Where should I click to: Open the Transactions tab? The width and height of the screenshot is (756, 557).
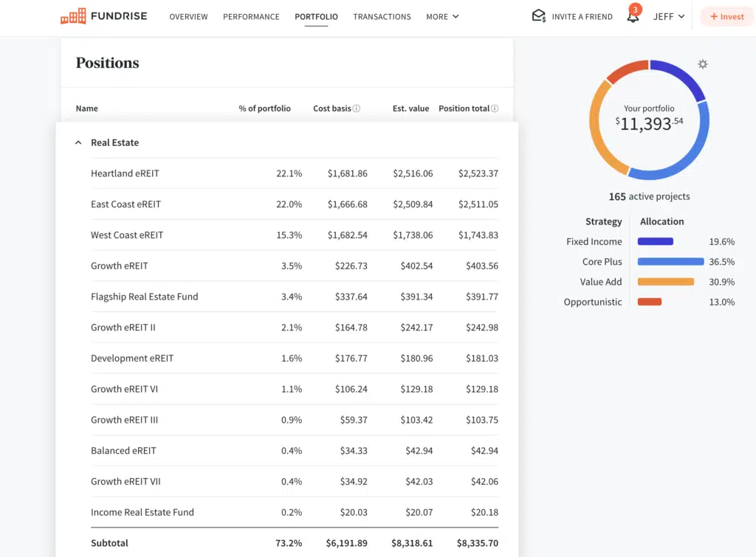[x=382, y=16]
